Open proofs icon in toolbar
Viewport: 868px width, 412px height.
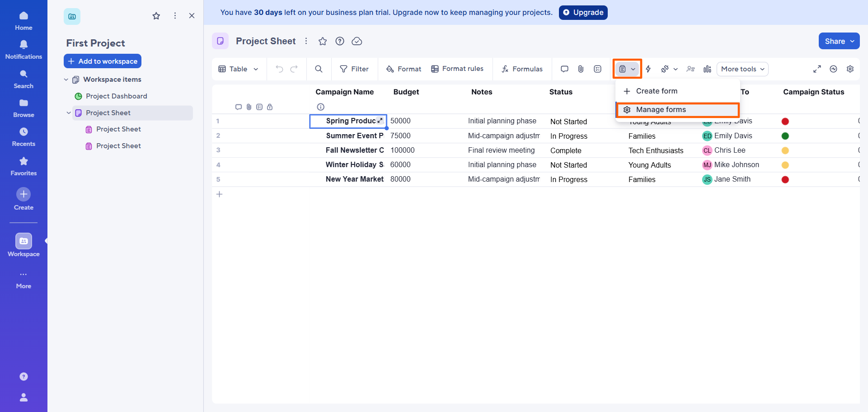point(598,69)
